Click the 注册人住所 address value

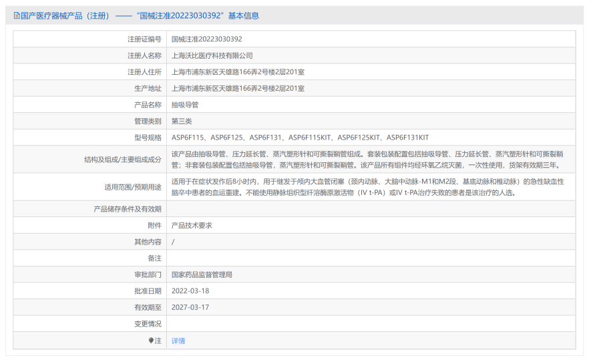[238, 72]
